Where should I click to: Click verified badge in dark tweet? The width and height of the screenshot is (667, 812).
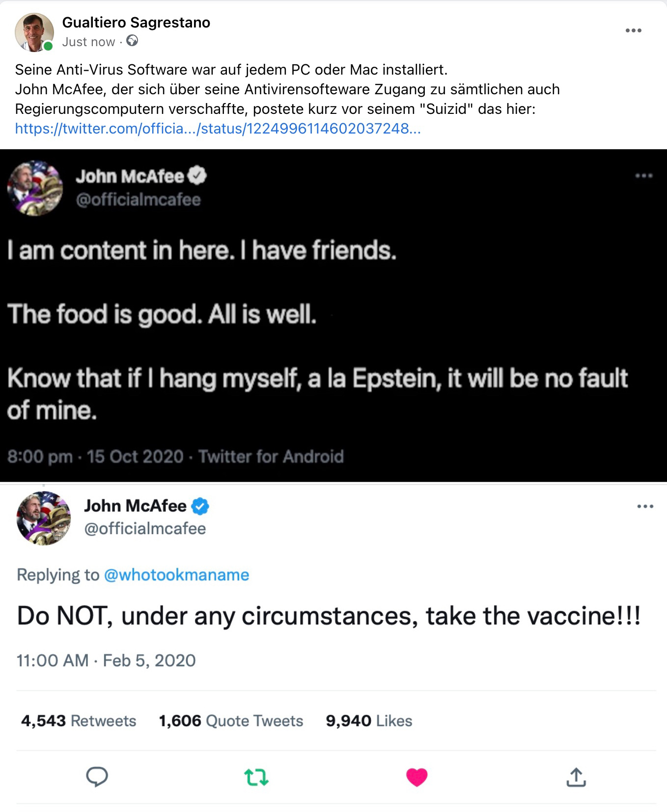click(197, 176)
